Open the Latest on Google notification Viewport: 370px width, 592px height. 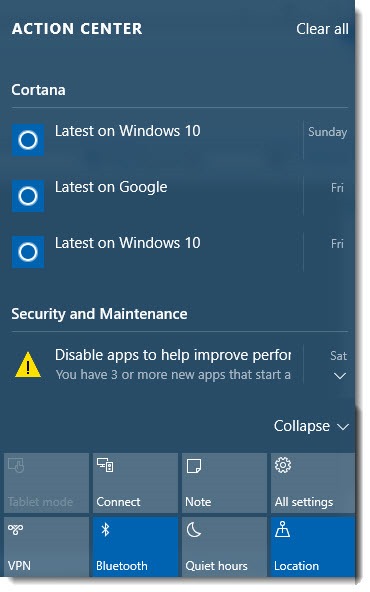180,196
